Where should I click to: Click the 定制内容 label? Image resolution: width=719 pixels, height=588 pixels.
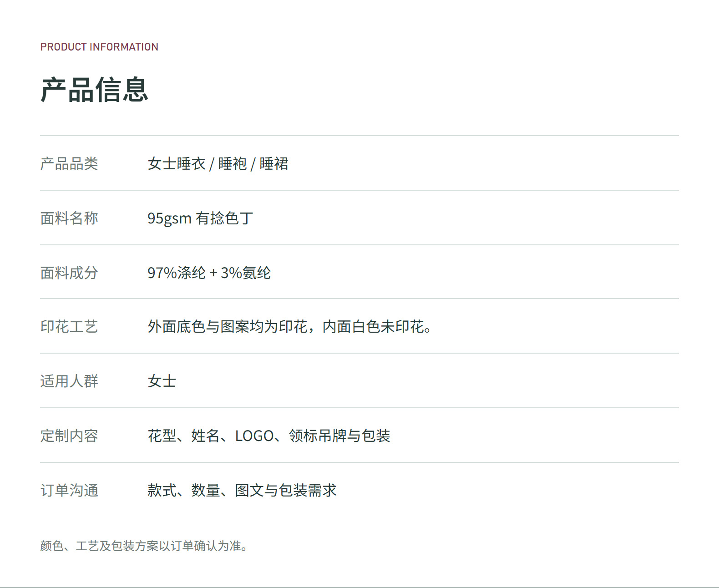pos(69,436)
